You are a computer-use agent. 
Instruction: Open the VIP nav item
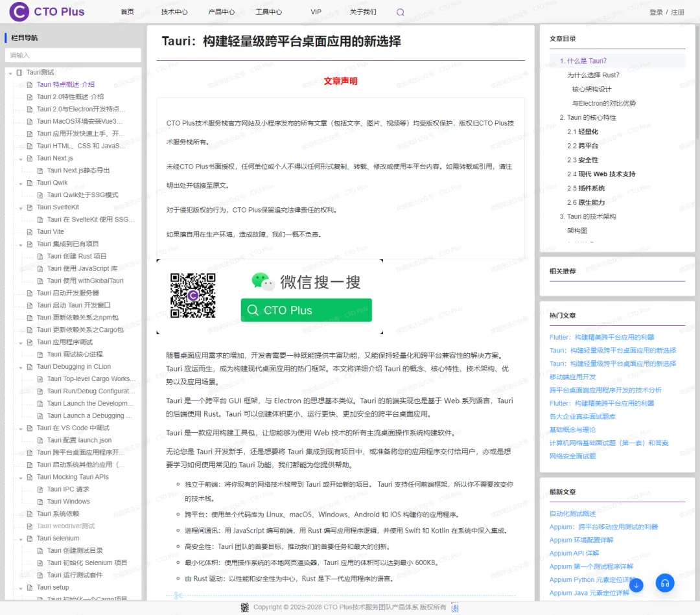316,12
